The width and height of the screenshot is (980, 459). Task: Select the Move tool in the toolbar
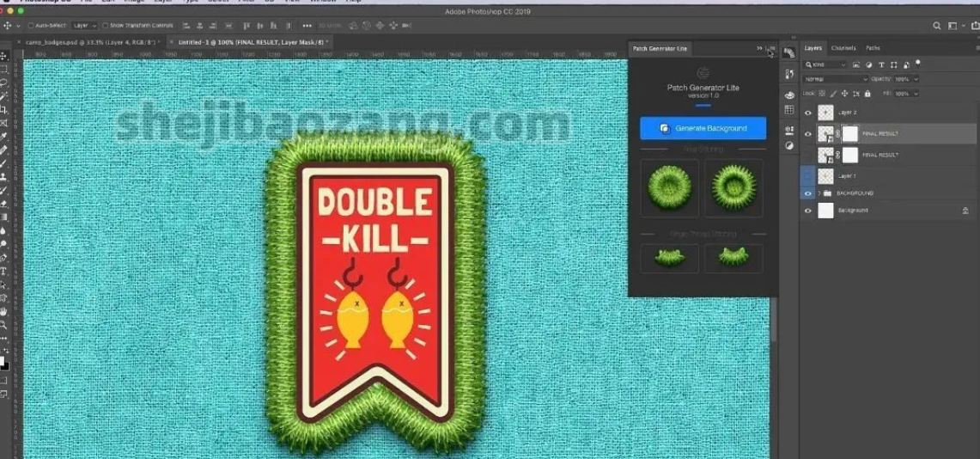click(3, 56)
